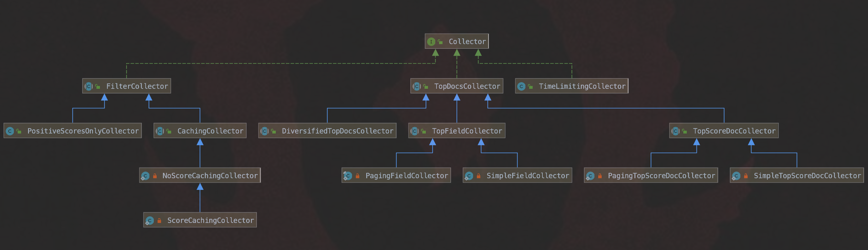Viewport: 868px width, 250px height.
Task: Click the class icon on ScoreCachingCollector
Action: pyautogui.click(x=150, y=221)
